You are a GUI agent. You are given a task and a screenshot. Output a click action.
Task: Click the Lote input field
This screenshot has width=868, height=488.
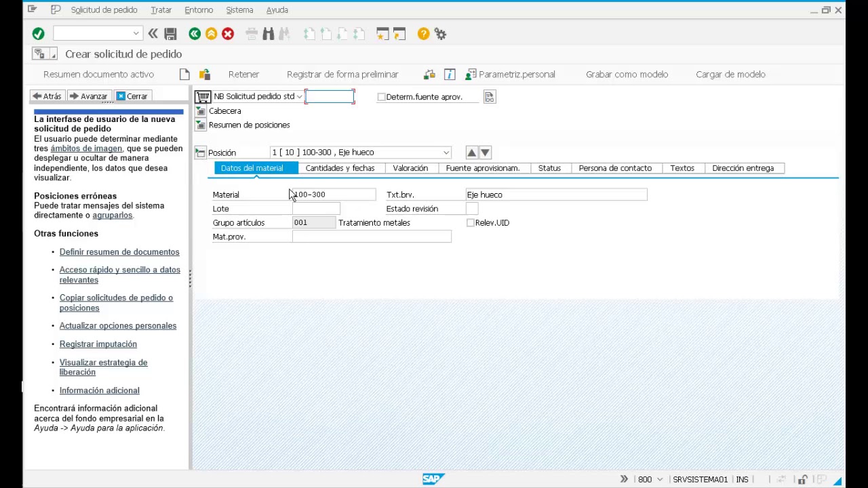coord(316,209)
